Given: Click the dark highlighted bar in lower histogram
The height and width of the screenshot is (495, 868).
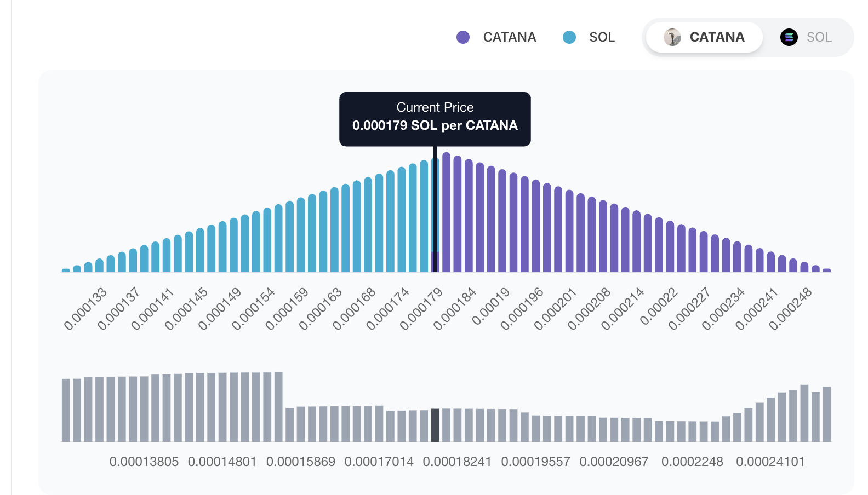Looking at the screenshot, I should [x=435, y=425].
